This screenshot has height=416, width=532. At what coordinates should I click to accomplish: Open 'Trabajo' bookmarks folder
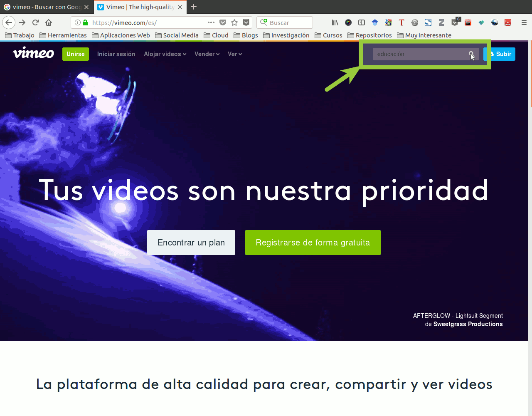(x=20, y=35)
